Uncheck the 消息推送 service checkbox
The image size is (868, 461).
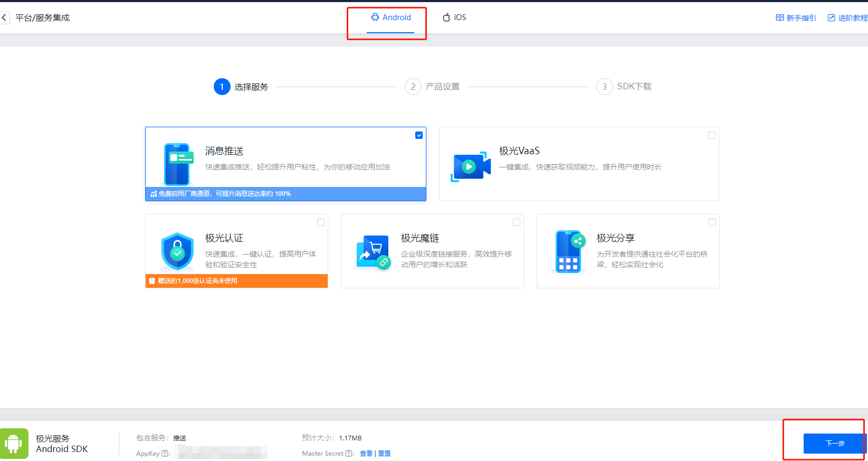point(419,135)
